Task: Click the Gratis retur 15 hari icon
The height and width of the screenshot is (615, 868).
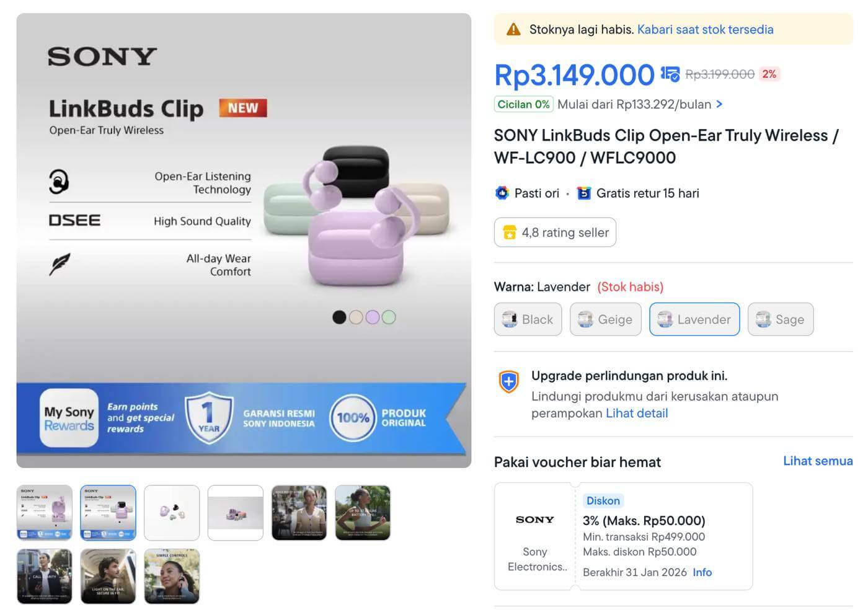Action: 584,193
